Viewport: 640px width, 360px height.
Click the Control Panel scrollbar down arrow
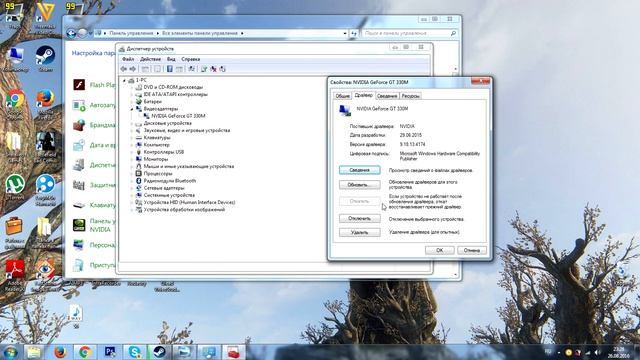(x=456, y=275)
